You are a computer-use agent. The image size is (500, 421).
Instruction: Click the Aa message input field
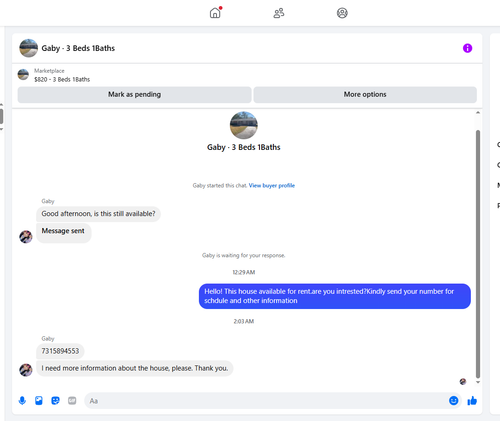click(266, 401)
